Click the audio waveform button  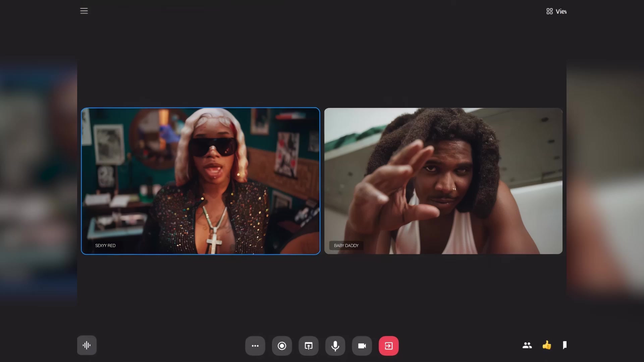(x=87, y=345)
